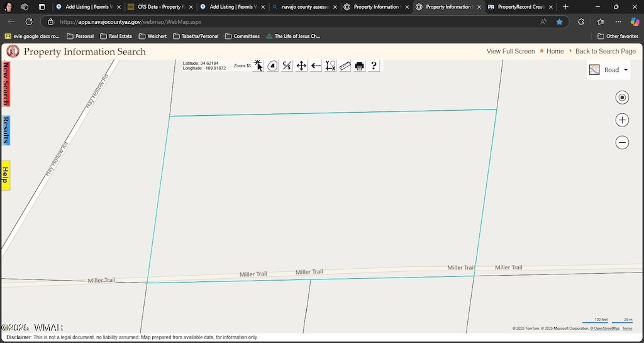
Task: Toggle the favorite star for this page
Action: (559, 22)
